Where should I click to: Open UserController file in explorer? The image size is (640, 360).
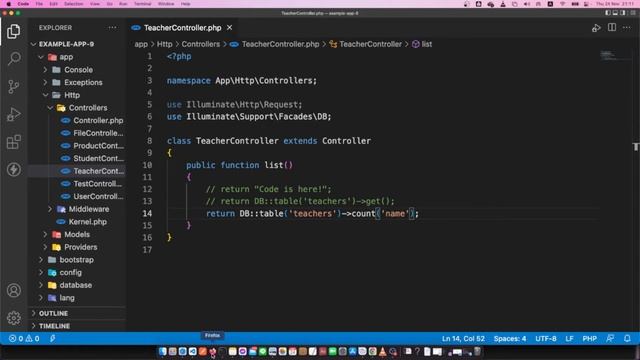click(77, 196)
